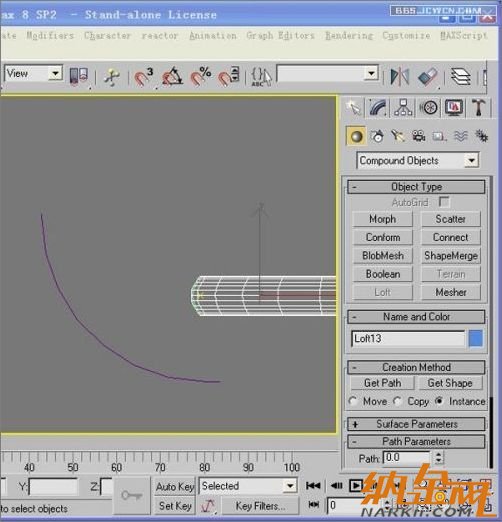Toggle the Percent Snap magnet icon
The width and height of the screenshot is (502, 522).
click(x=201, y=77)
